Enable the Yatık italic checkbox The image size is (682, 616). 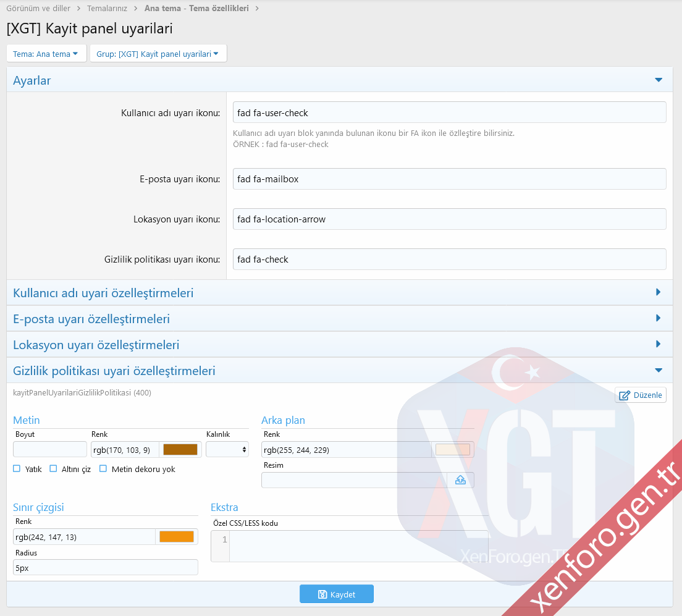pos(17,469)
